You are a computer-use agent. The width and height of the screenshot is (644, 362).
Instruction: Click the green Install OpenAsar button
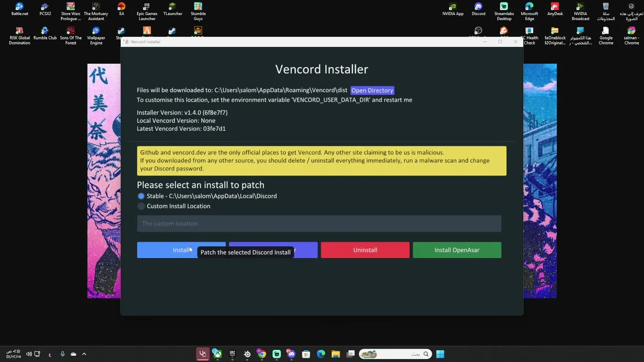tap(457, 250)
